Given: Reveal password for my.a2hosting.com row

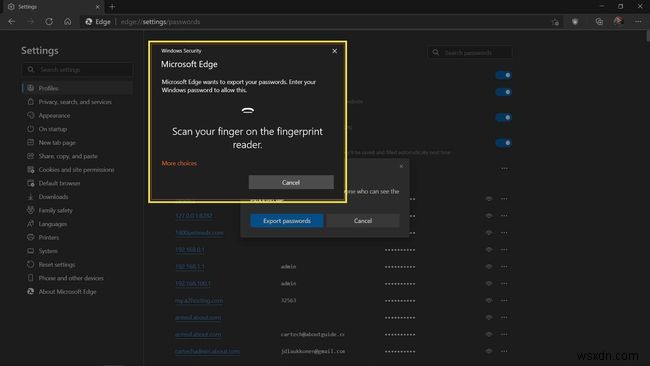Looking at the screenshot, I should tap(489, 301).
